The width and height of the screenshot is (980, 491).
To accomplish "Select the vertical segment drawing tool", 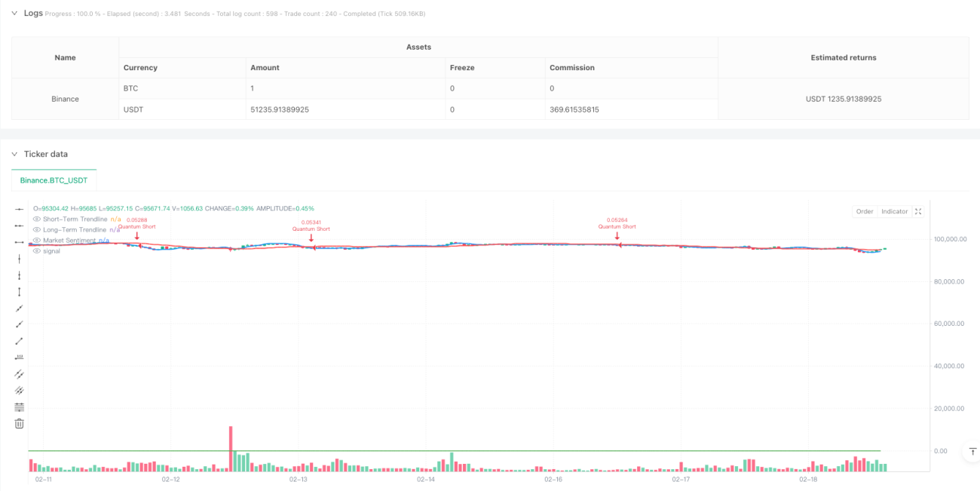I will click(20, 292).
